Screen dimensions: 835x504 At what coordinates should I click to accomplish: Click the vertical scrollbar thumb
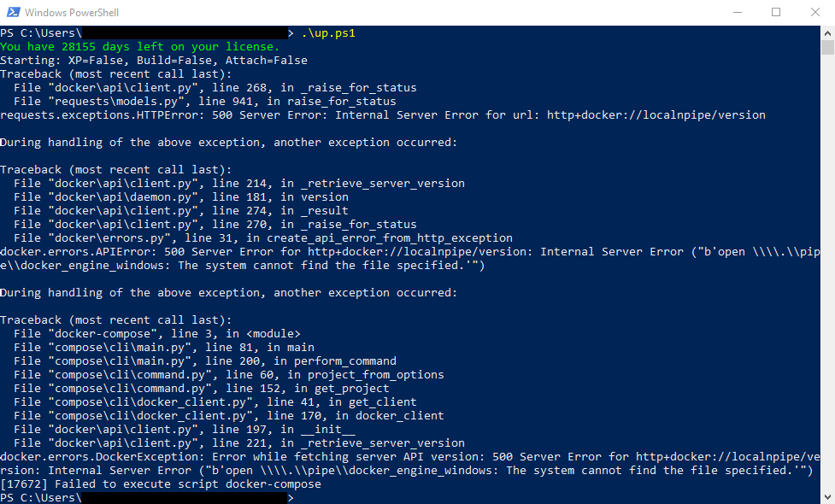click(x=827, y=47)
